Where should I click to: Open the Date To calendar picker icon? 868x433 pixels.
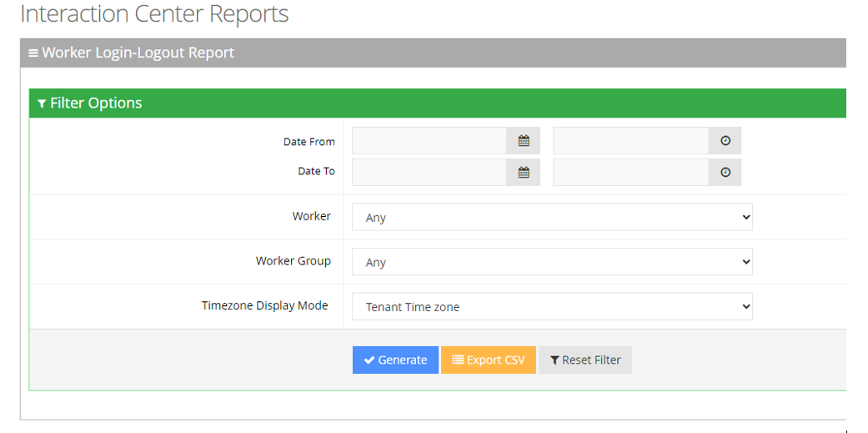pyautogui.click(x=524, y=172)
